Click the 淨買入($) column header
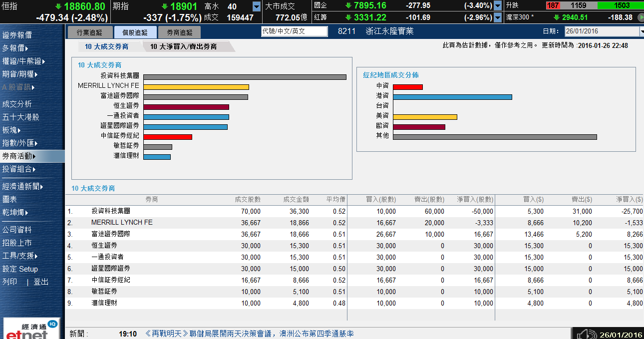 click(x=629, y=200)
